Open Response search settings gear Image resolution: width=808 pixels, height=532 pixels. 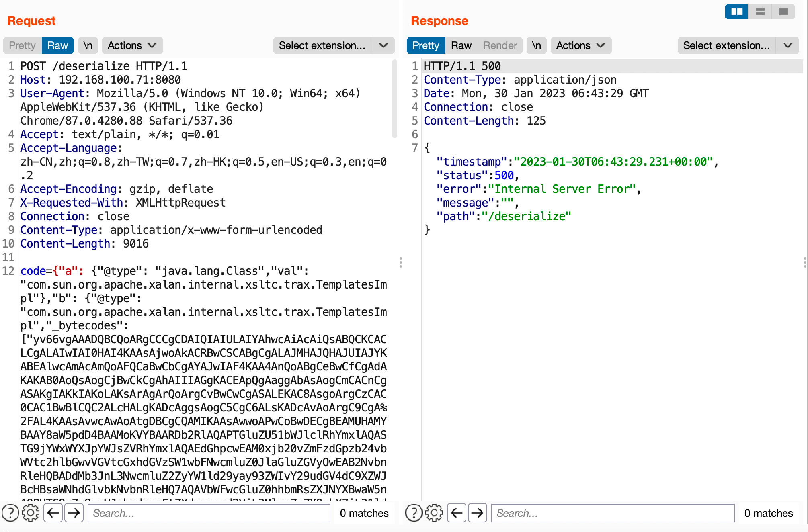click(x=434, y=513)
